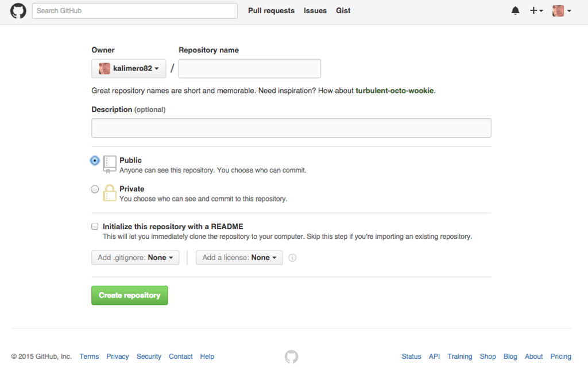Click the private repository lock icon

tap(110, 193)
